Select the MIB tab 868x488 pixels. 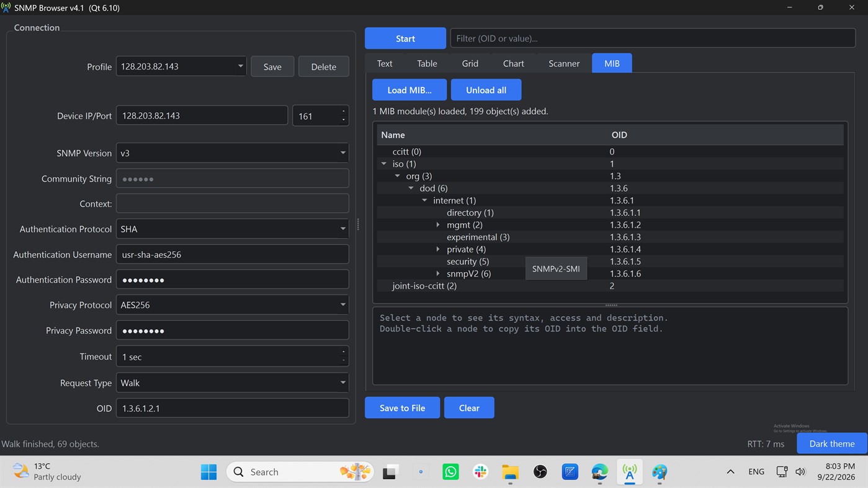tap(612, 63)
